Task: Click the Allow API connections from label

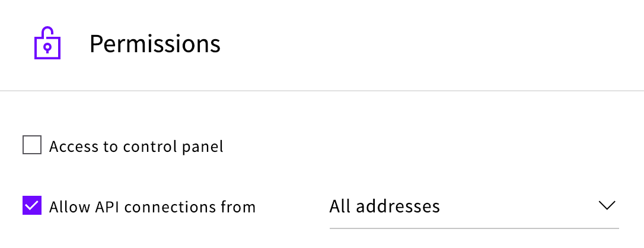Action: click(x=152, y=206)
